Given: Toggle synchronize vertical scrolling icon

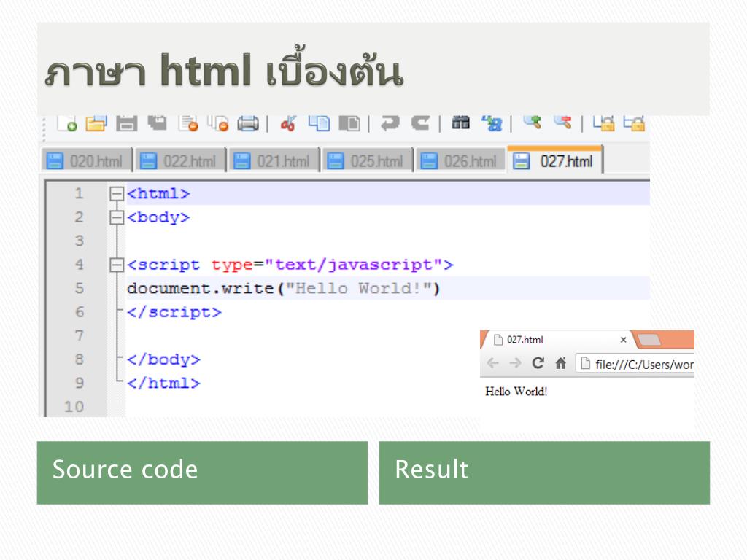Looking at the screenshot, I should [x=603, y=123].
